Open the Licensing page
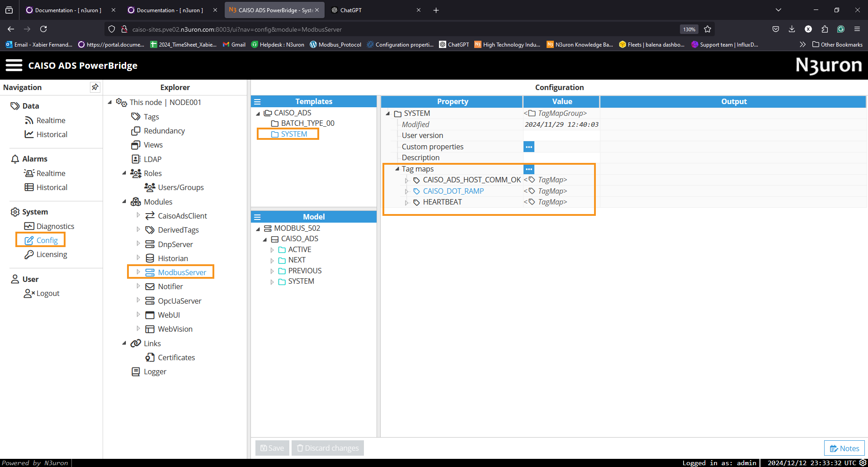 (46, 254)
